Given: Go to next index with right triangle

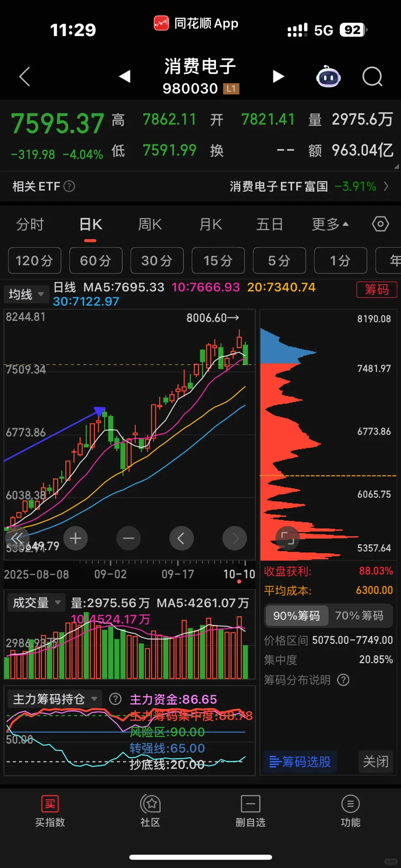Looking at the screenshot, I should point(278,76).
